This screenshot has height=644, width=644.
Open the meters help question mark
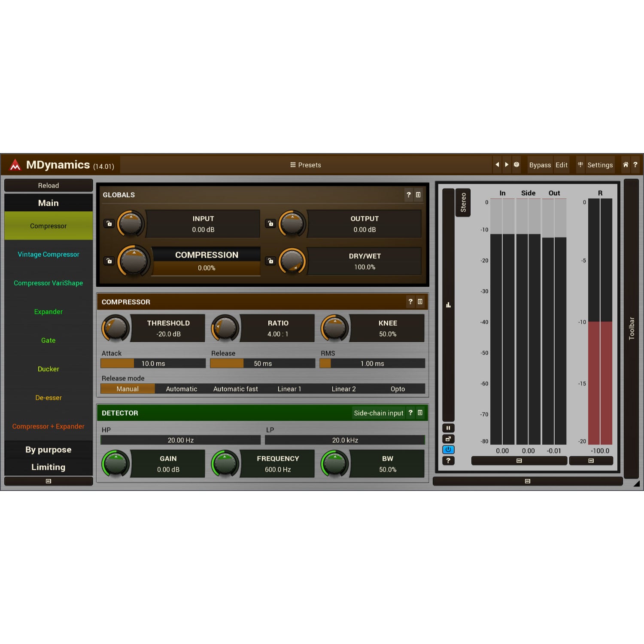(x=448, y=460)
